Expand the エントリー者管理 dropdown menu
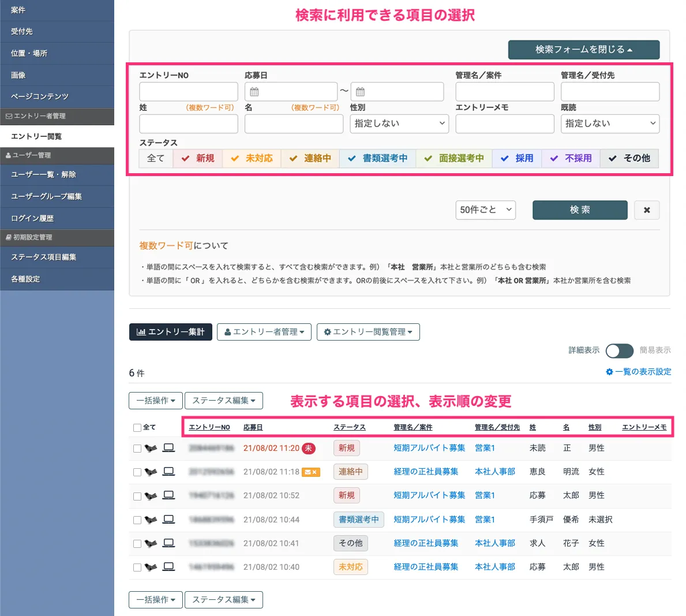 [x=264, y=332]
